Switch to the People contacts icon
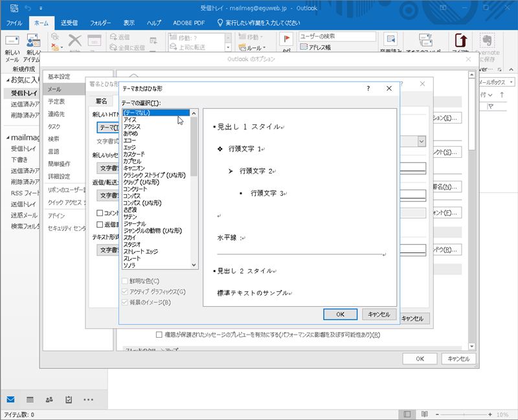The height and width of the screenshot is (420, 518). click(49, 399)
